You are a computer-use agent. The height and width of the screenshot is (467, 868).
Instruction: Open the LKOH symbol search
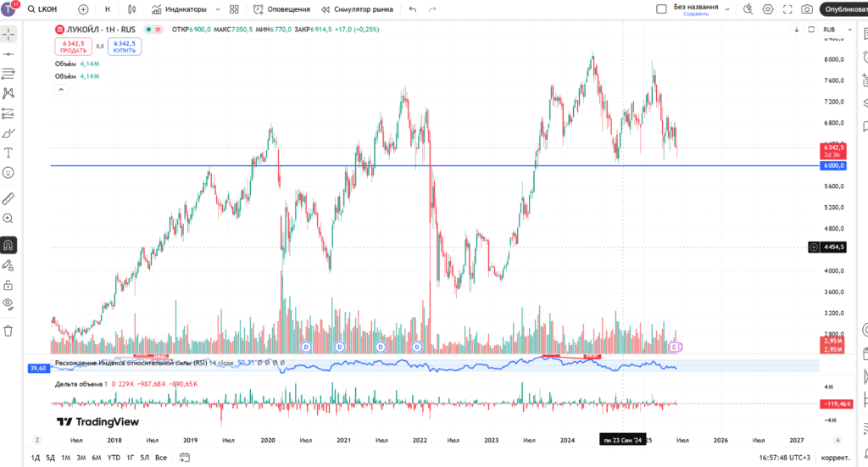click(x=42, y=9)
